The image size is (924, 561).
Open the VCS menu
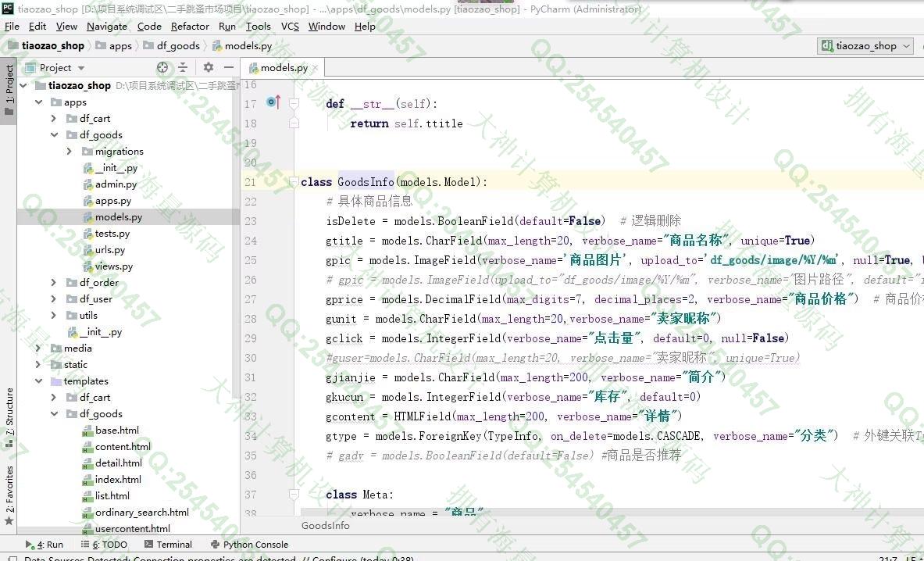point(290,26)
